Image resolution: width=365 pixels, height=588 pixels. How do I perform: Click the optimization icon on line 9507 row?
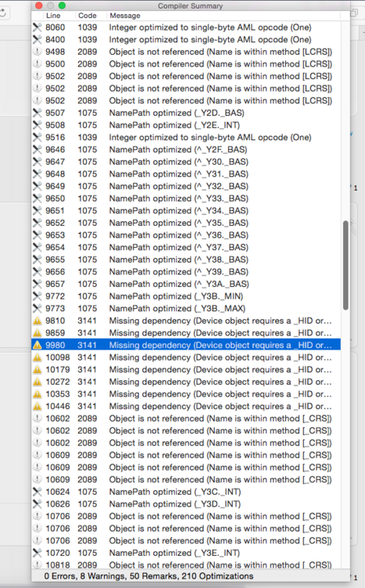click(37, 113)
